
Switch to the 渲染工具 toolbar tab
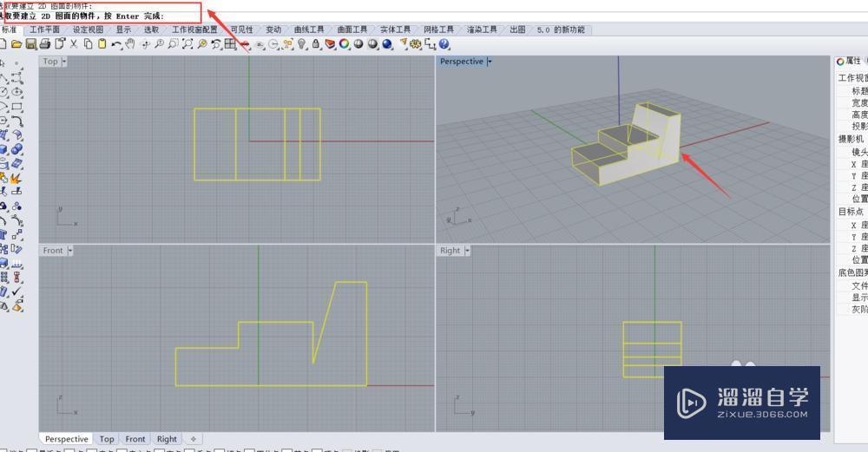(482, 29)
